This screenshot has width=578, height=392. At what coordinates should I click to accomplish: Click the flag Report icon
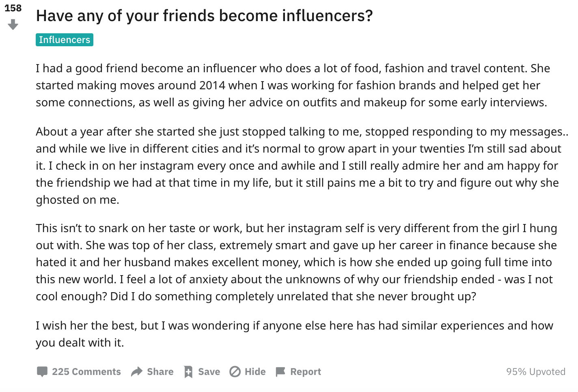(x=280, y=372)
